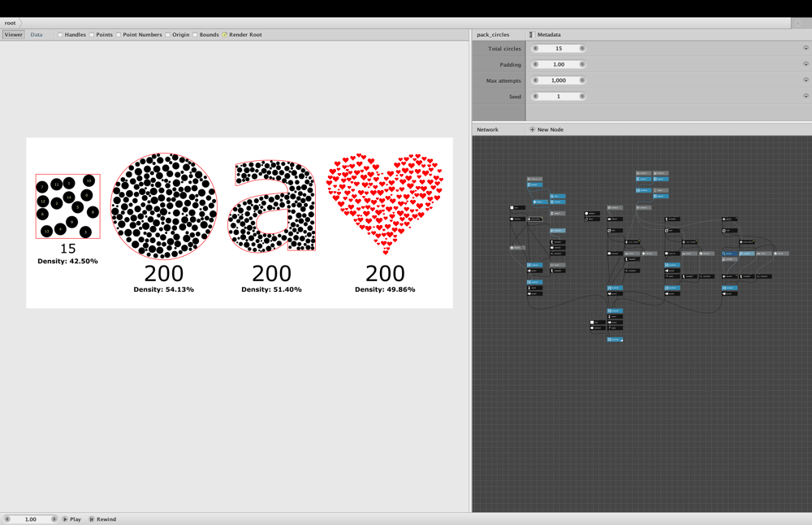
Task: Toggle the Point Numbers checkbox
Action: (x=119, y=35)
